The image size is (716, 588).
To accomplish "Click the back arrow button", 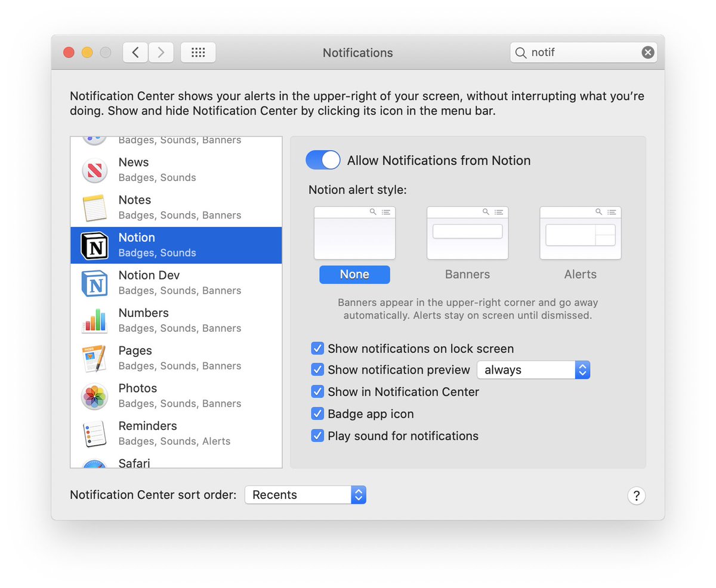I will point(135,53).
